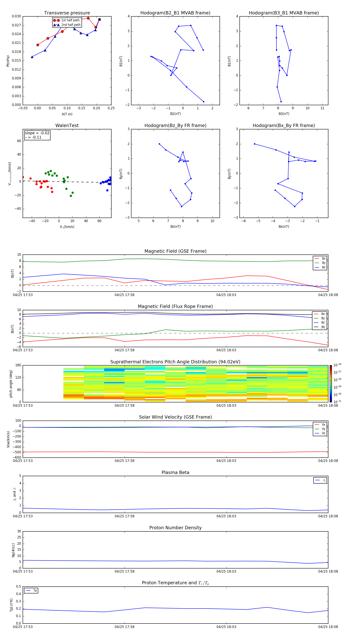Click the colorbar '10^-31' bottom label
The image size is (351, 644).
coord(337,402)
